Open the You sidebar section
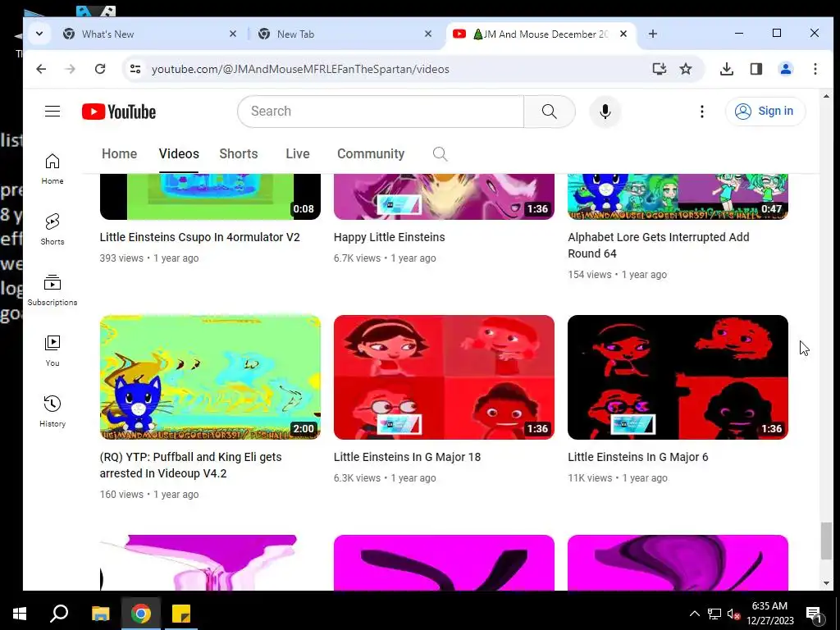Screen dimensions: 840x630 pos(52,350)
